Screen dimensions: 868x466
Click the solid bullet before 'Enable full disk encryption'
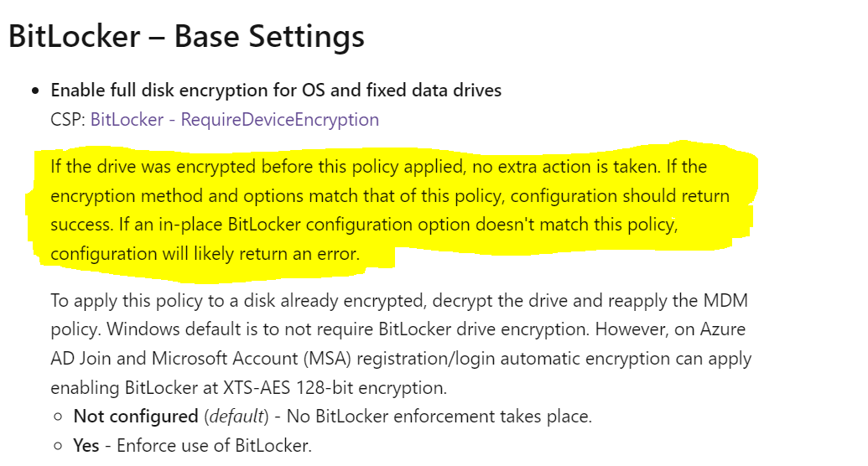tap(35, 91)
